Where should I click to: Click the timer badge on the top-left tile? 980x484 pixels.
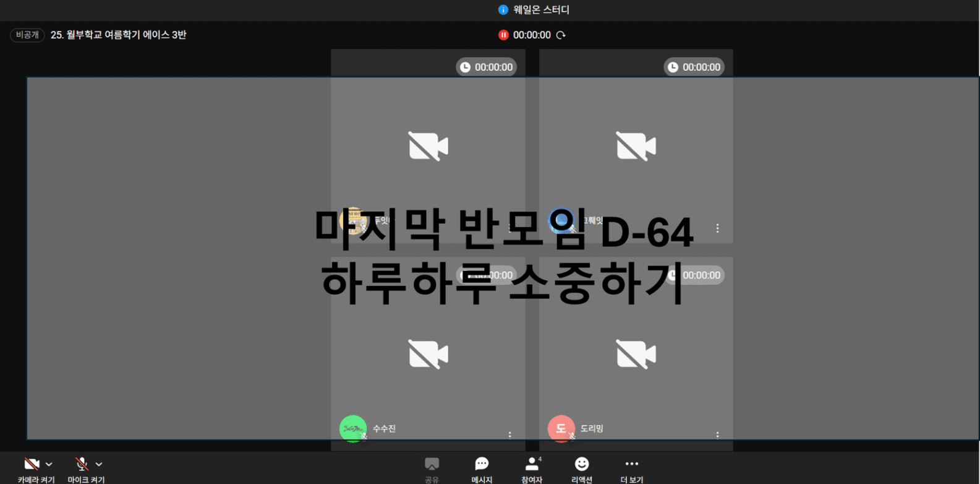486,67
